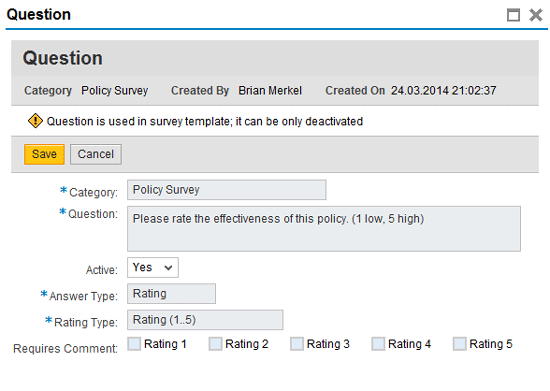Viewport: 550px width, 391px height.
Task: Check the Rating 1 comment checkbox
Action: click(x=134, y=344)
